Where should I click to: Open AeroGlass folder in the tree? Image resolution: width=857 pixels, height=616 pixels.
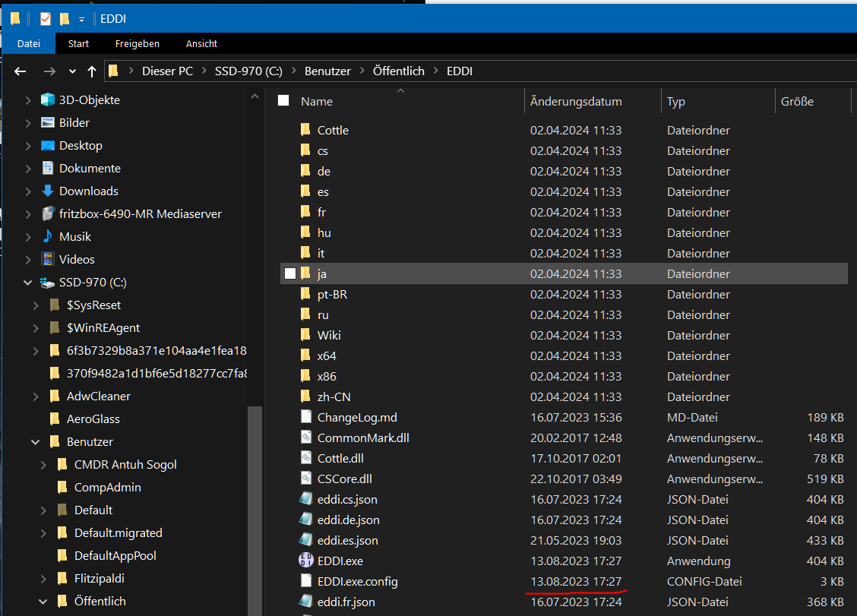click(x=93, y=419)
